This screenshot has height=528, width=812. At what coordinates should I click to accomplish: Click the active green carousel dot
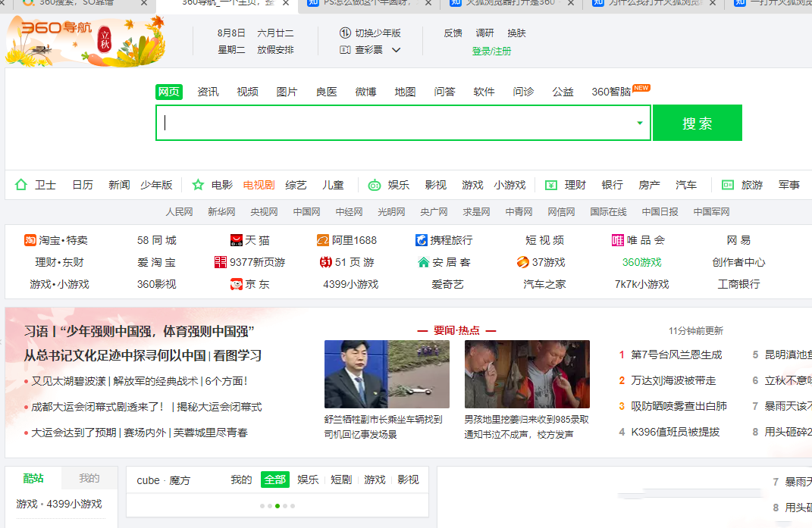(277, 506)
